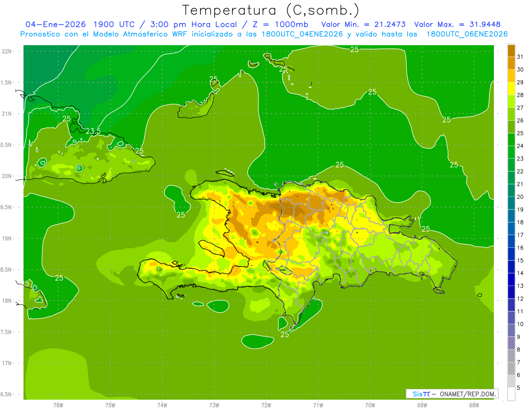Click the "70W" longitude label
The width and height of the screenshot is (532, 411).
(x=370, y=405)
